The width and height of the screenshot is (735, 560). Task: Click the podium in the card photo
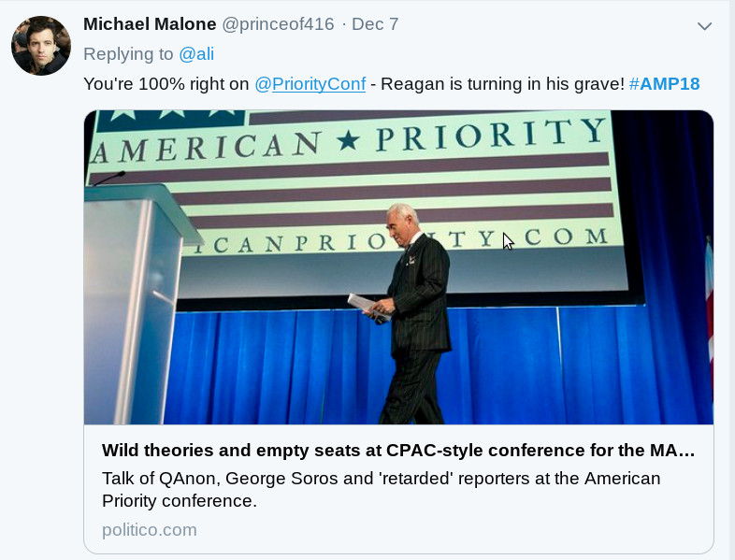point(136,302)
